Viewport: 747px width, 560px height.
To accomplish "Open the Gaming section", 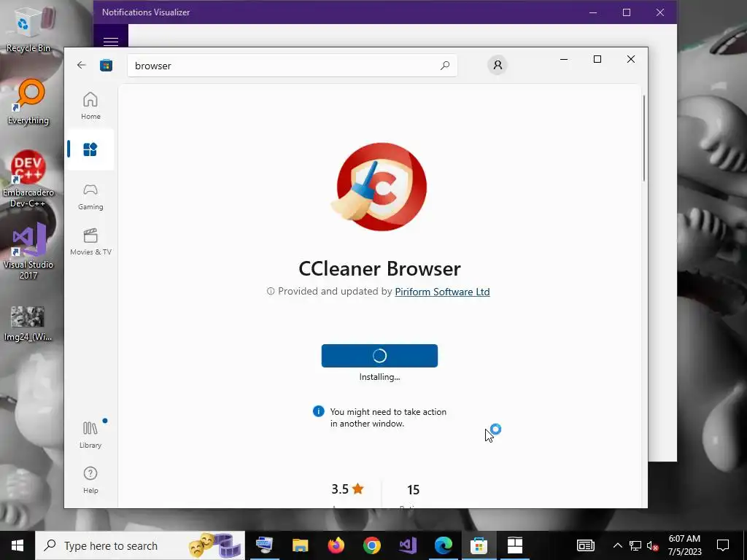I will (90, 197).
